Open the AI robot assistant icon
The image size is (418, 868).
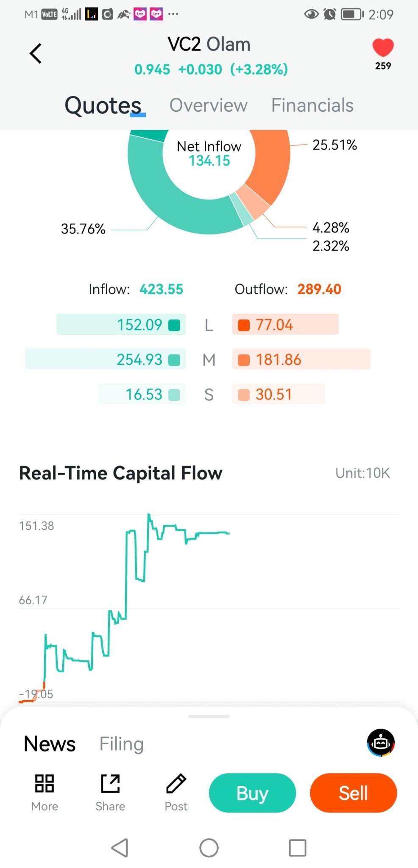(381, 742)
